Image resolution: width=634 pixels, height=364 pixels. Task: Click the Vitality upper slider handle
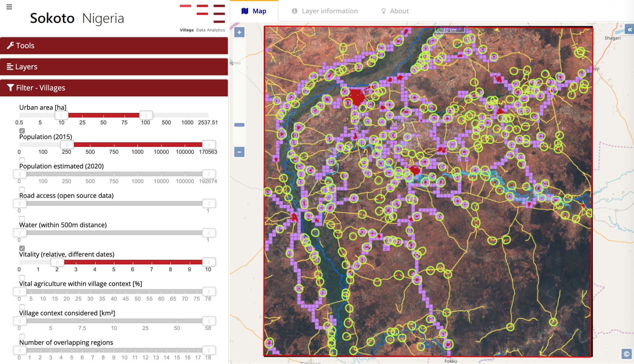[x=209, y=262]
